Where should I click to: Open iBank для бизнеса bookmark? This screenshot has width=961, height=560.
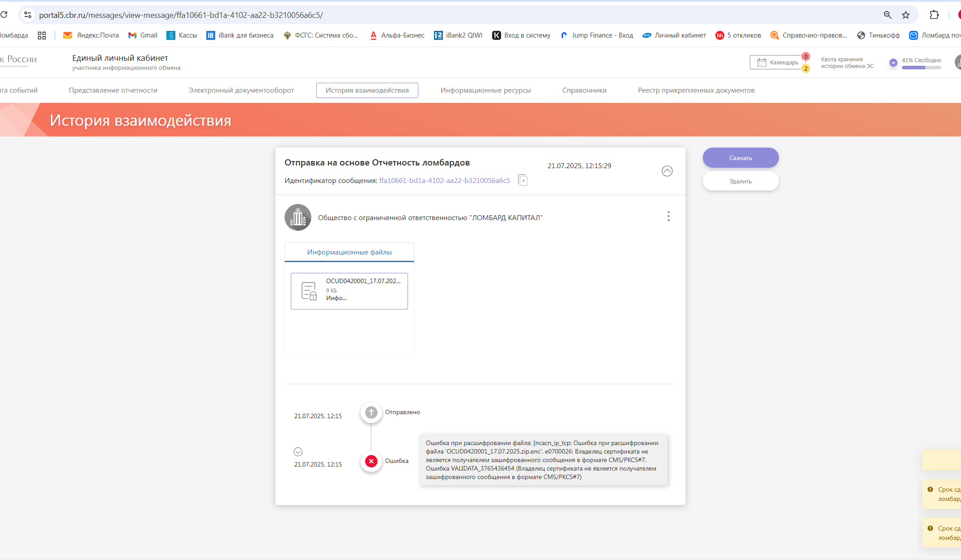tap(240, 35)
